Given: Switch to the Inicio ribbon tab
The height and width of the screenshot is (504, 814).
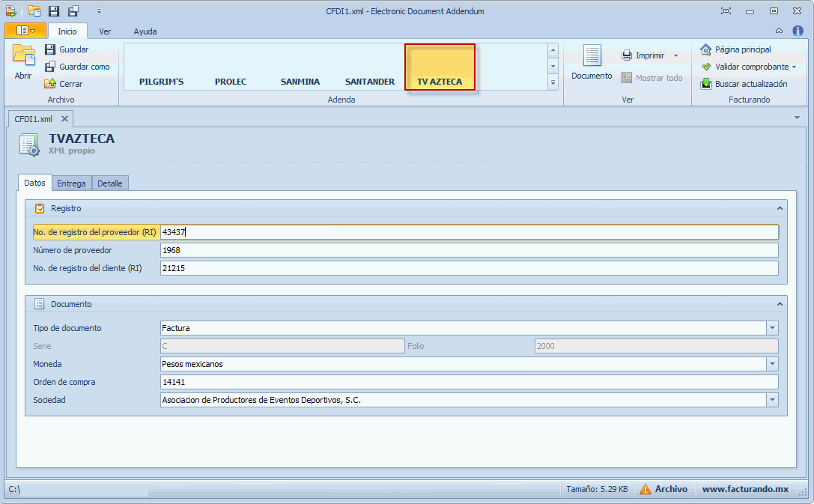Looking at the screenshot, I should 67,31.
